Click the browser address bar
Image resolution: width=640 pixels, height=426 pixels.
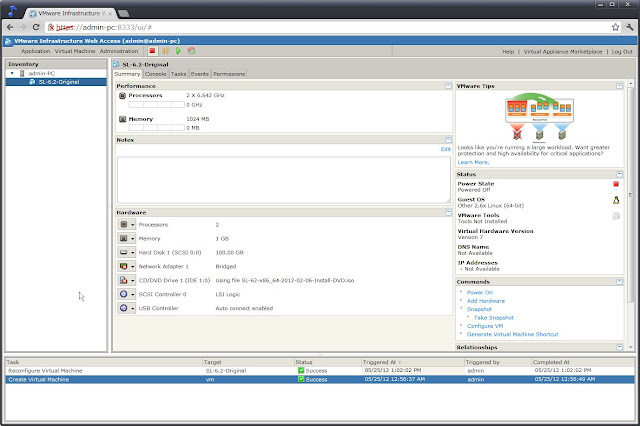[329, 27]
